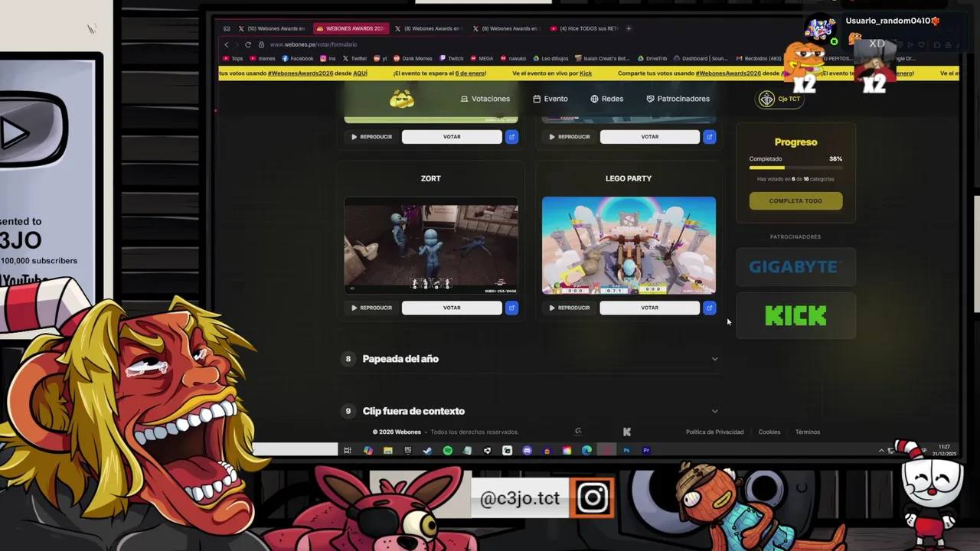
Task: Switch to the Hice TODOS sus RET YouTube tab
Action: pyautogui.click(x=584, y=28)
